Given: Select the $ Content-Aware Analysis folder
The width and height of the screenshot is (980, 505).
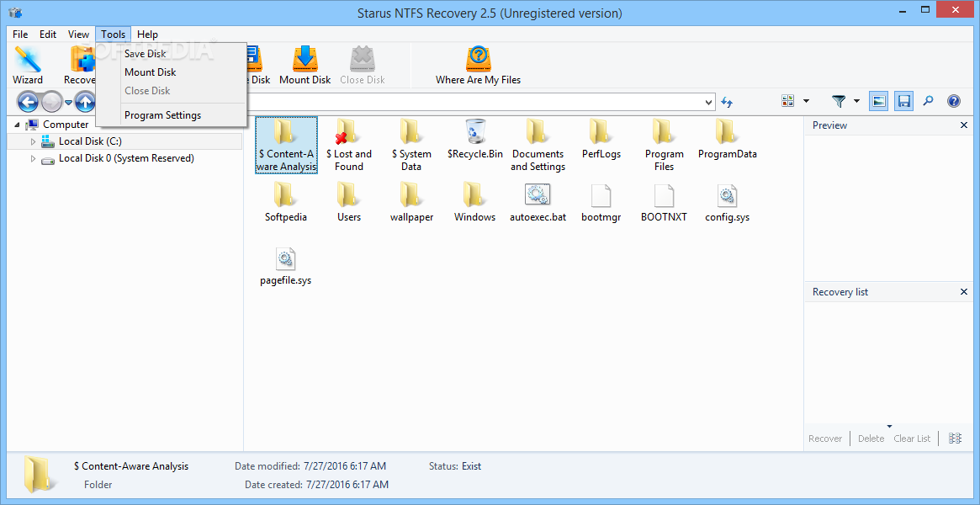Looking at the screenshot, I should tap(286, 145).
